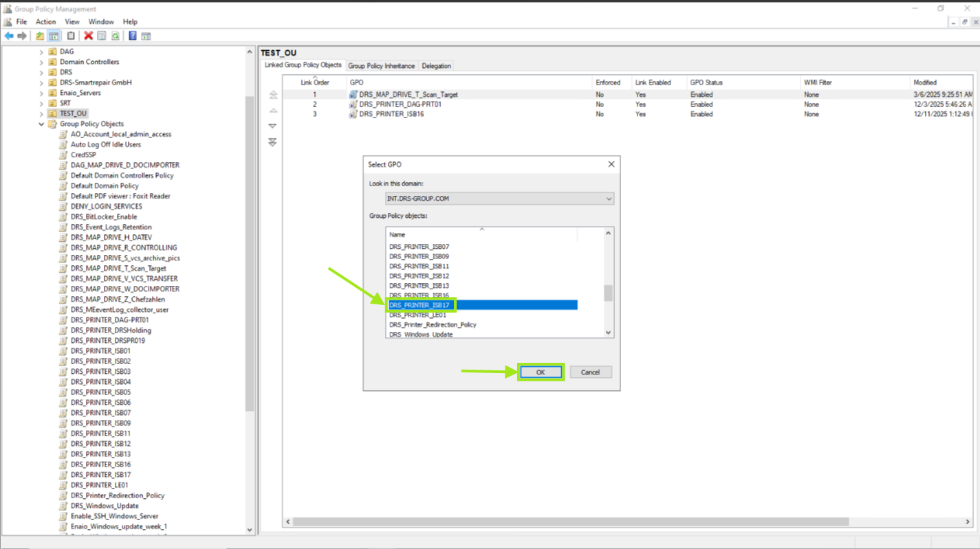Click the Up One Level folder icon
The height and width of the screenshot is (549, 980).
click(x=40, y=36)
